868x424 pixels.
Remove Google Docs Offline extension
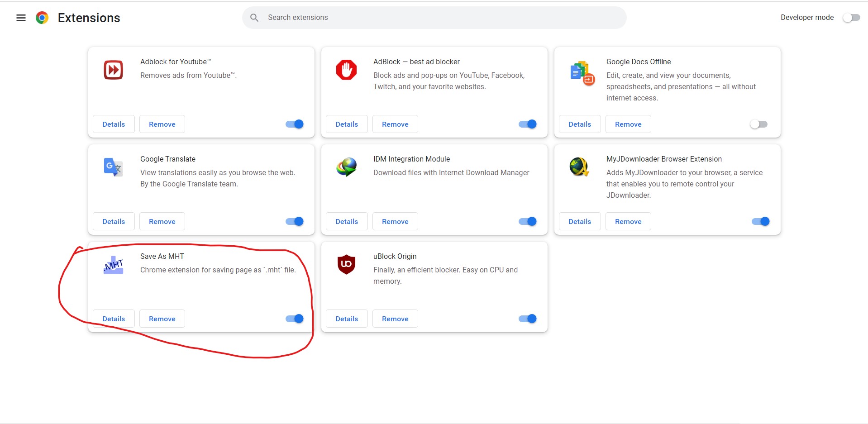tap(628, 124)
